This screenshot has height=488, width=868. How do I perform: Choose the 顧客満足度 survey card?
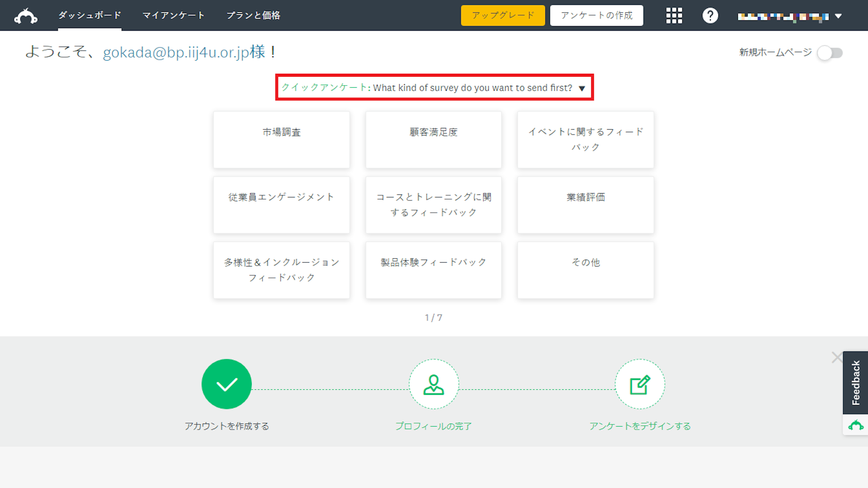click(433, 139)
